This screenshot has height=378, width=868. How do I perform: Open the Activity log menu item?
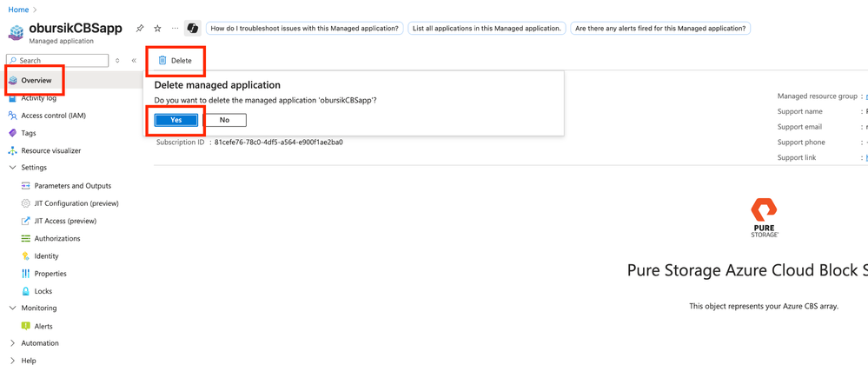(x=38, y=98)
